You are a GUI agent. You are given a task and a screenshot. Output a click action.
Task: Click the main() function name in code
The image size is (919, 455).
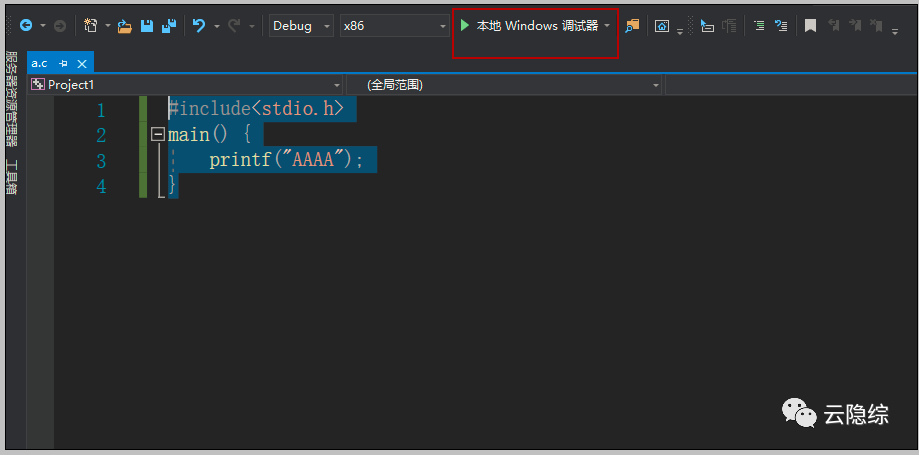tap(189, 135)
